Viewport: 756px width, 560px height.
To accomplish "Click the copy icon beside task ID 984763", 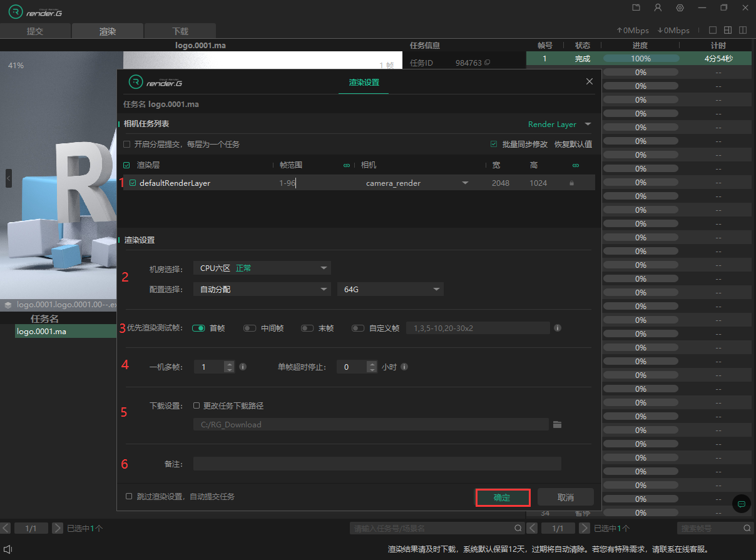I will pyautogui.click(x=488, y=63).
